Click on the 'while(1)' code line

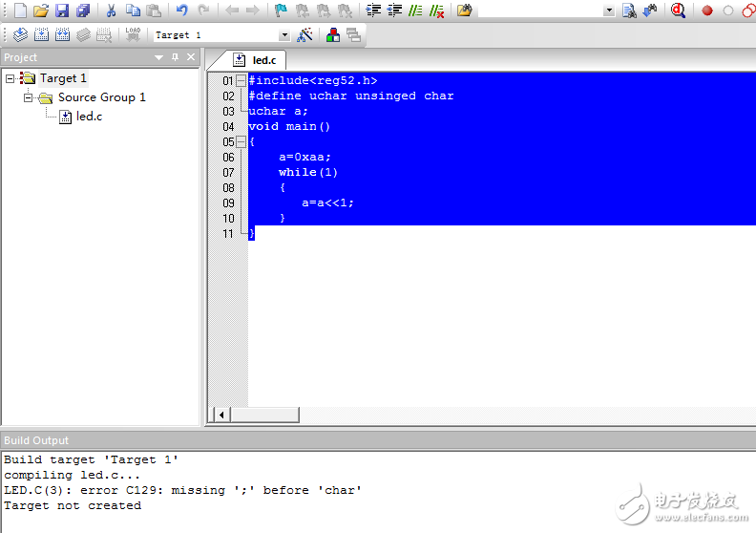point(308,173)
